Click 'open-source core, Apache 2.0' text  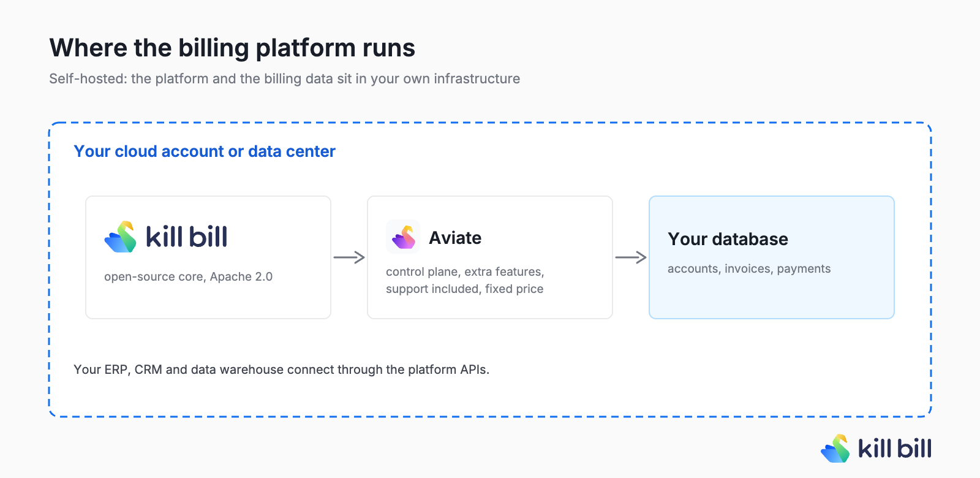pos(188,276)
